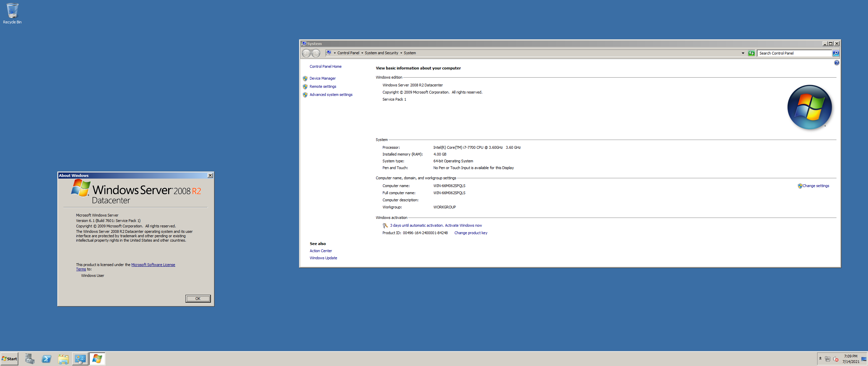Expand the root dropdown before Control Panel
Screen dimensions: 868x366
tap(335, 53)
